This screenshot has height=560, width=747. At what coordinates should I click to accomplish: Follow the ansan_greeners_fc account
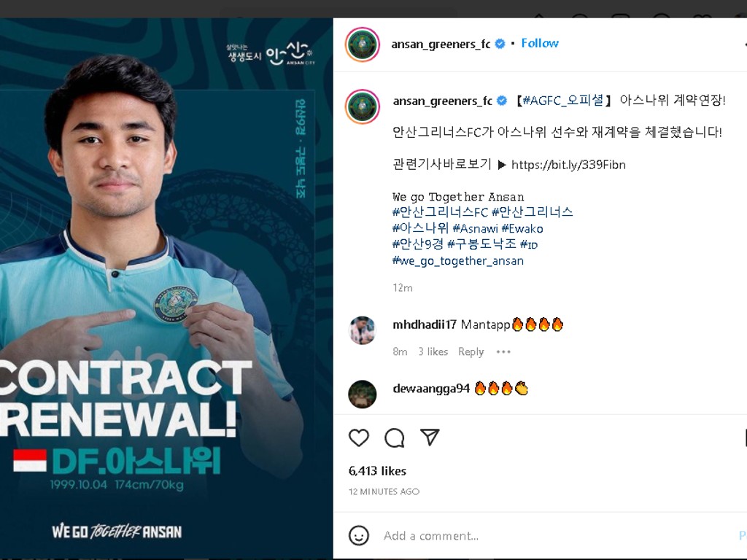click(540, 43)
